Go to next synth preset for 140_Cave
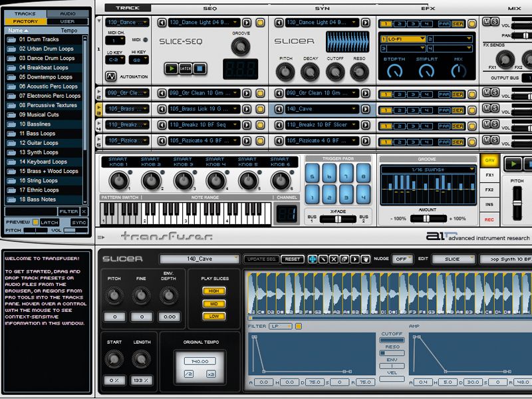The image size is (532, 399). [365, 109]
